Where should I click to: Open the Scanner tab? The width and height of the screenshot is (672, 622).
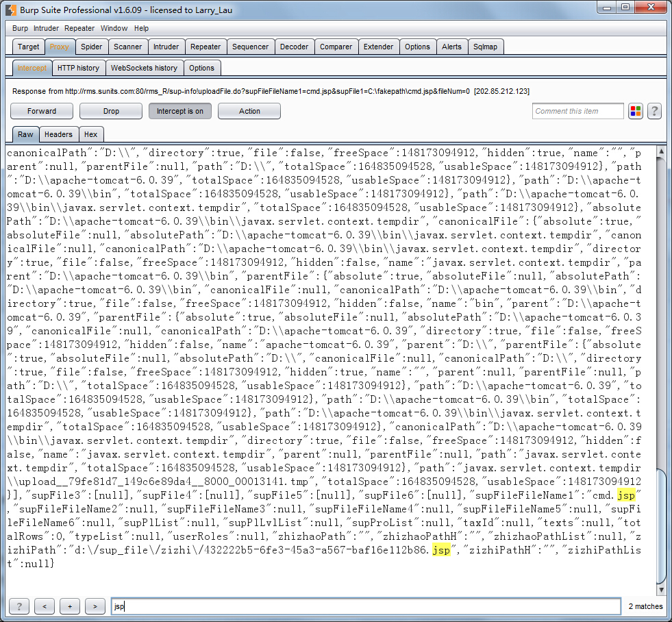click(x=127, y=47)
